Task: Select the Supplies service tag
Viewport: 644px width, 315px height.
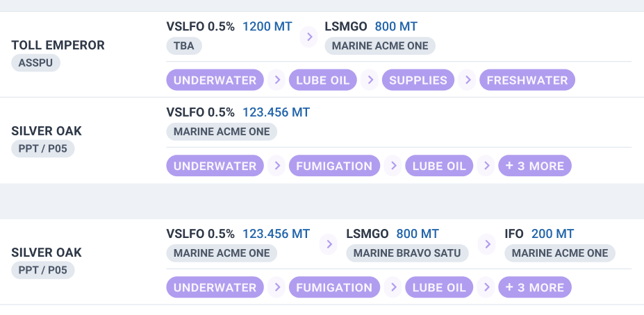Action: click(x=418, y=80)
